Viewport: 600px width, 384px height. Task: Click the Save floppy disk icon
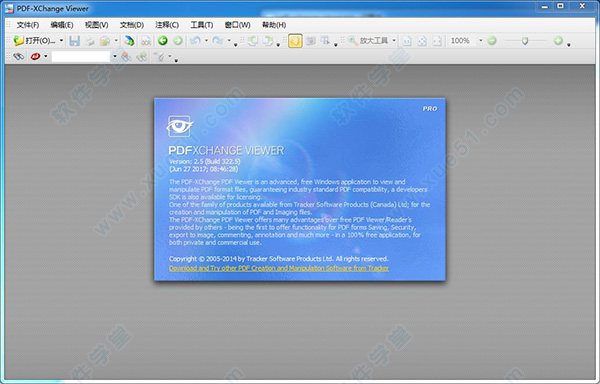pyautogui.click(x=75, y=41)
